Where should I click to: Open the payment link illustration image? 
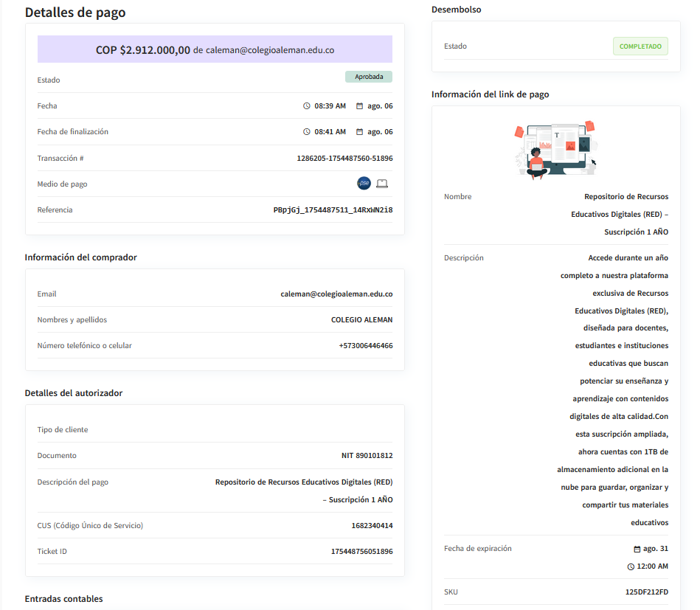tap(555, 150)
